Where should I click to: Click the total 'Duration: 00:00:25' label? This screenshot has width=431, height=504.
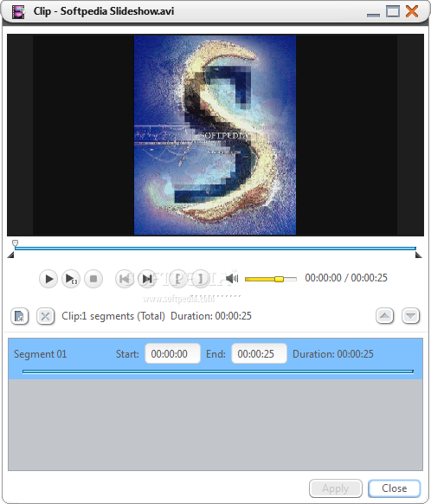pyautogui.click(x=211, y=316)
